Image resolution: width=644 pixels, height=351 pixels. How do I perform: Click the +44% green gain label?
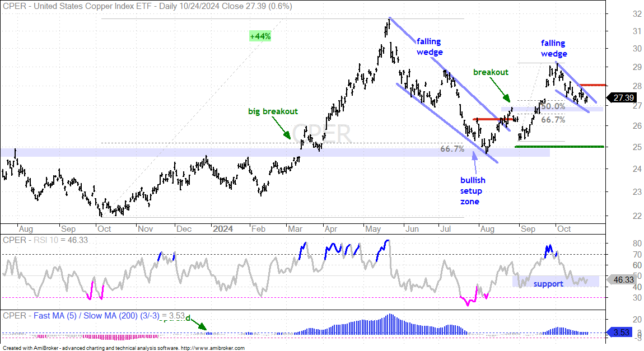[x=260, y=36]
